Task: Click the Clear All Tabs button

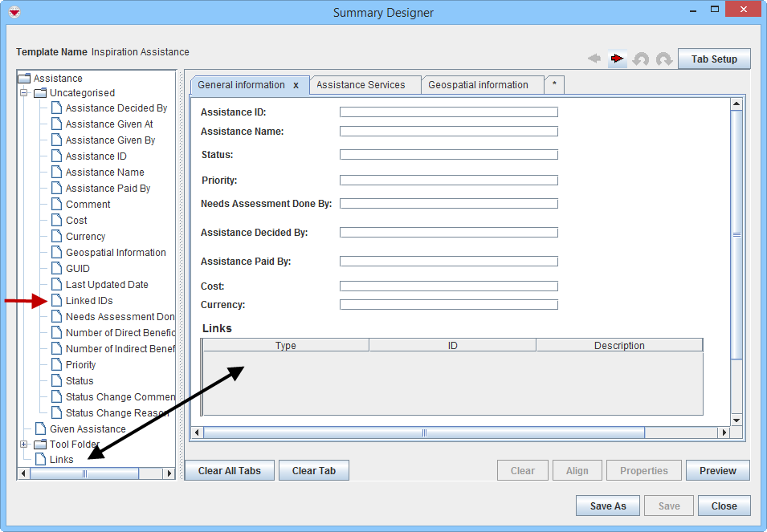Action: coord(229,471)
